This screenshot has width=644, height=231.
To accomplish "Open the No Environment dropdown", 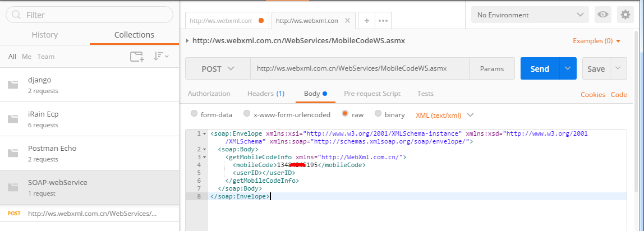I will click(530, 15).
